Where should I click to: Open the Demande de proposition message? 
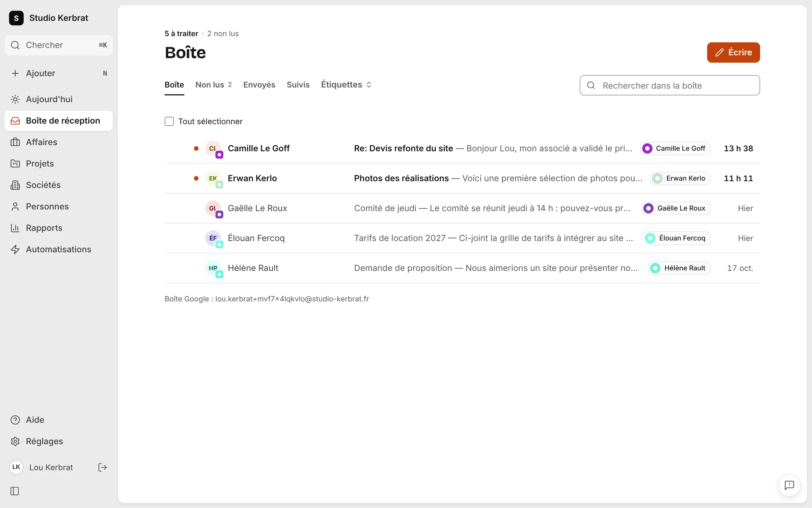pyautogui.click(x=462, y=268)
